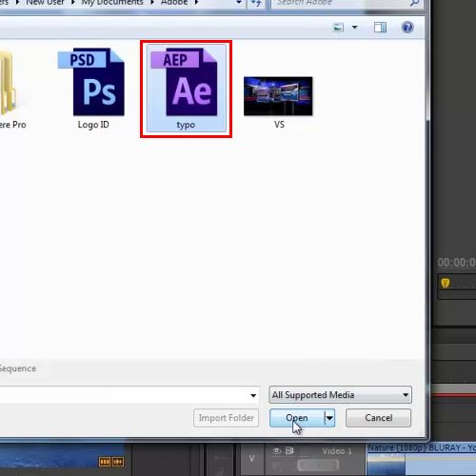Click the Adobe breadcrumb segment

coord(174,3)
